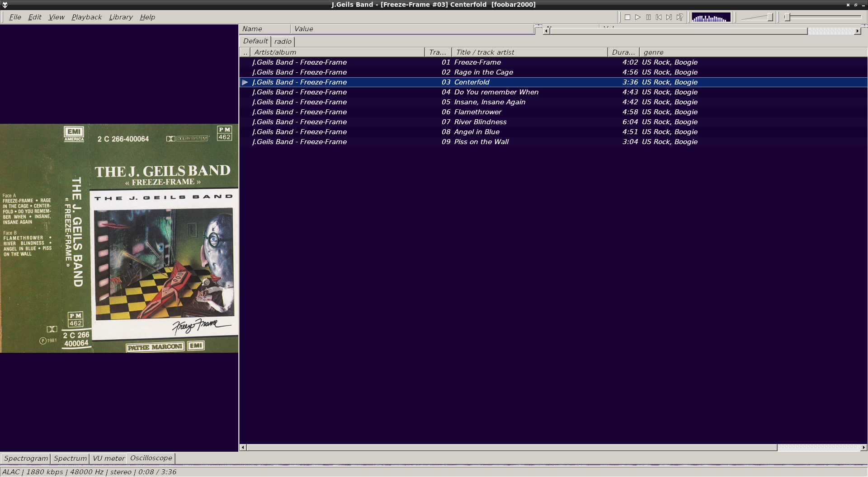Select track 09 Piss on the Wall
Image resolution: width=868 pixels, height=477 pixels.
[x=553, y=142]
